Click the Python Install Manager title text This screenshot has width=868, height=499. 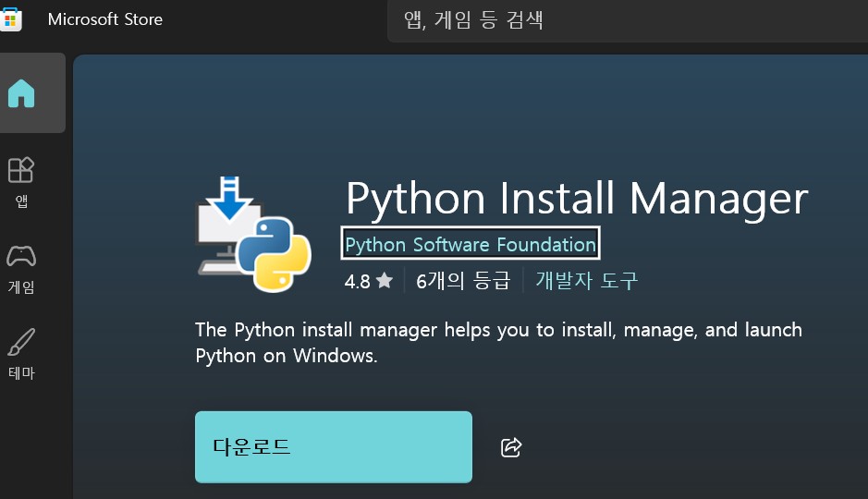coord(577,199)
